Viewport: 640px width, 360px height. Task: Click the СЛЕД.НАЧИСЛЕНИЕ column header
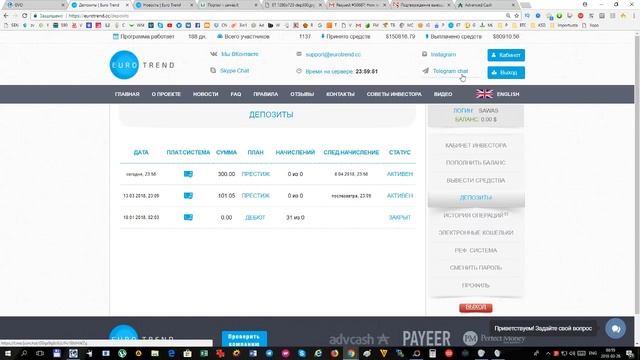[x=351, y=152]
